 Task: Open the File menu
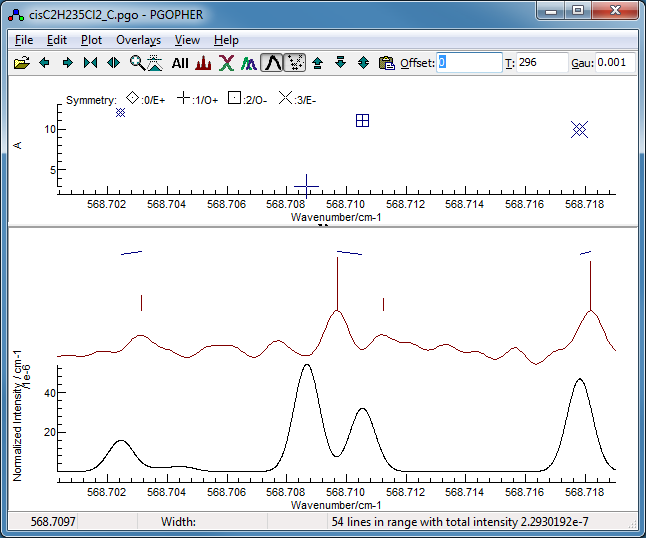(x=24, y=40)
